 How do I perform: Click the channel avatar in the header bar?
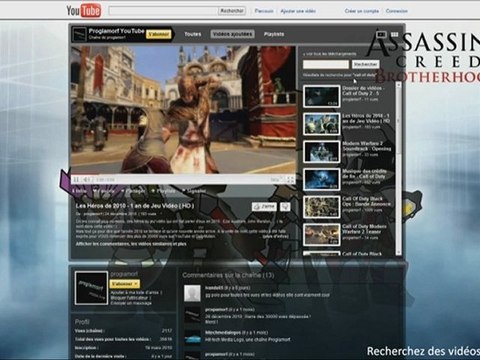pyautogui.click(x=79, y=34)
